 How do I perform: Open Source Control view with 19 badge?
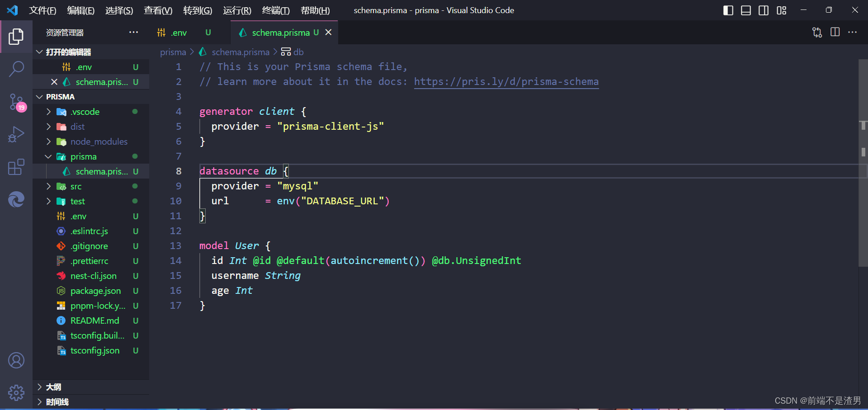16,102
